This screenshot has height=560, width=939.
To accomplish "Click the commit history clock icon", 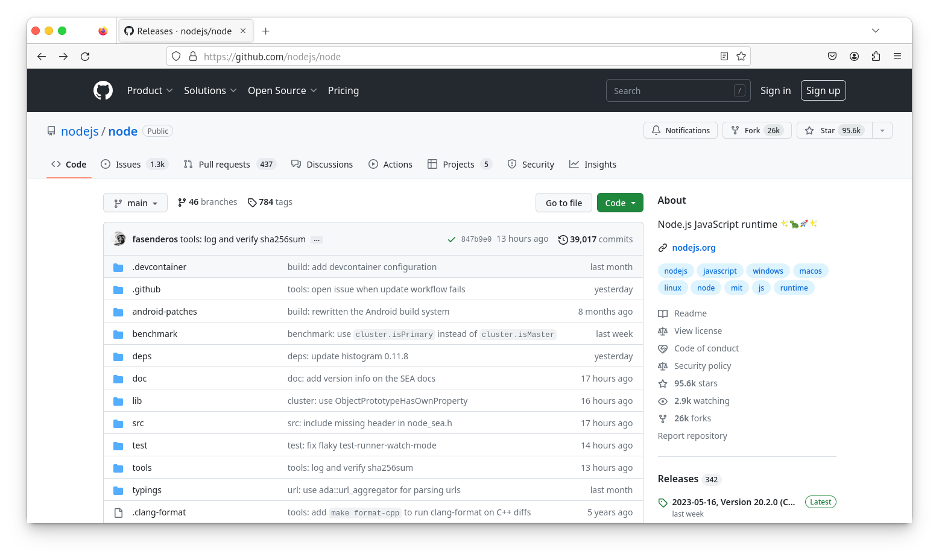I will point(563,240).
